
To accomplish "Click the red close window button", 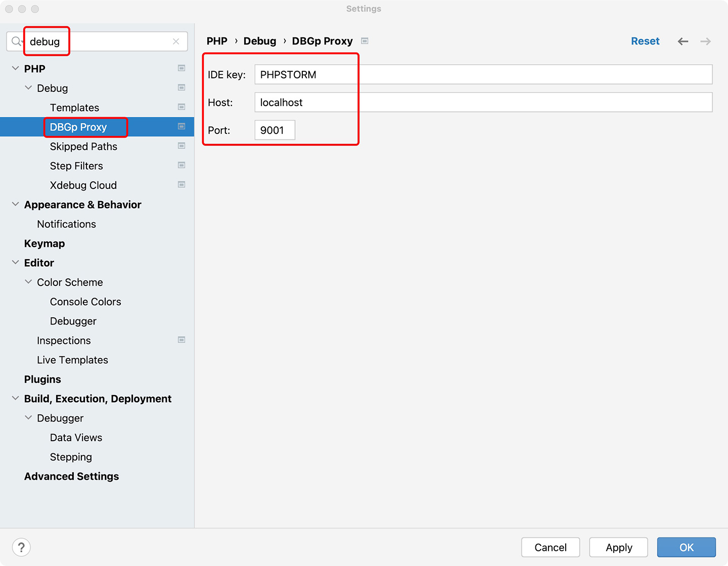I will coord(9,9).
